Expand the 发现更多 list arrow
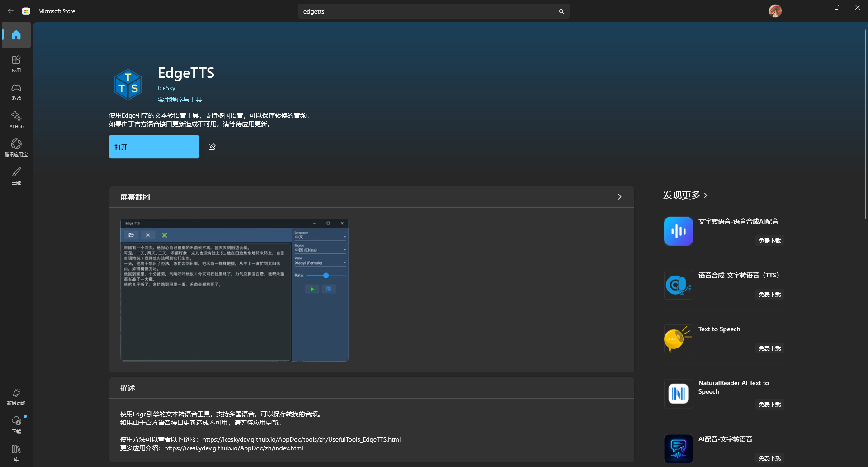Image resolution: width=868 pixels, height=467 pixels. [x=706, y=195]
